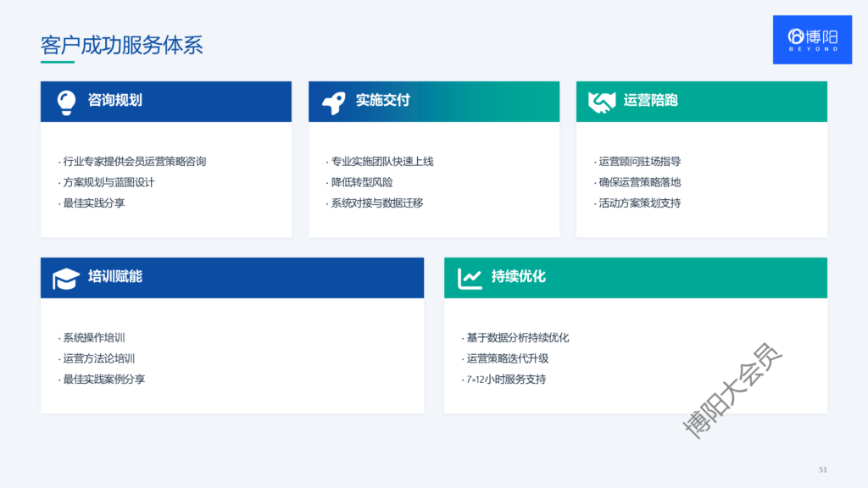Select the 实施交付 card header text
Image resolution: width=868 pixels, height=488 pixels.
click(x=383, y=100)
